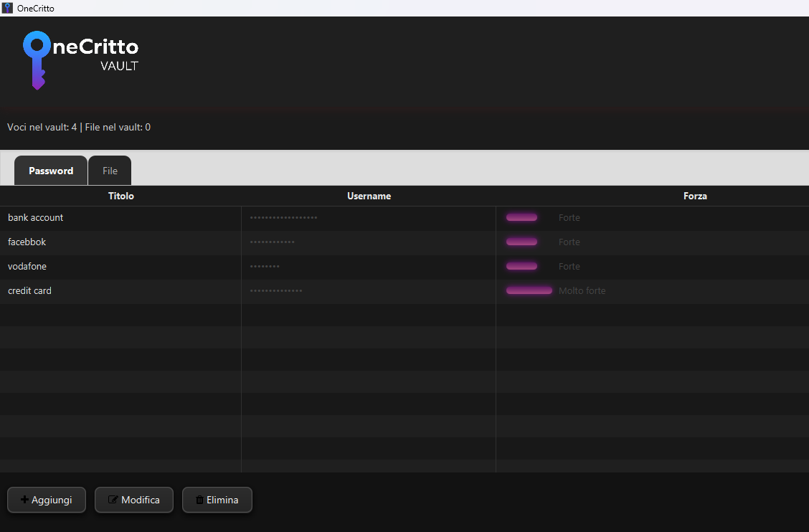Viewport: 809px width, 532px height.
Task: Click the plus icon on Aggiungi
Action: [24, 500]
